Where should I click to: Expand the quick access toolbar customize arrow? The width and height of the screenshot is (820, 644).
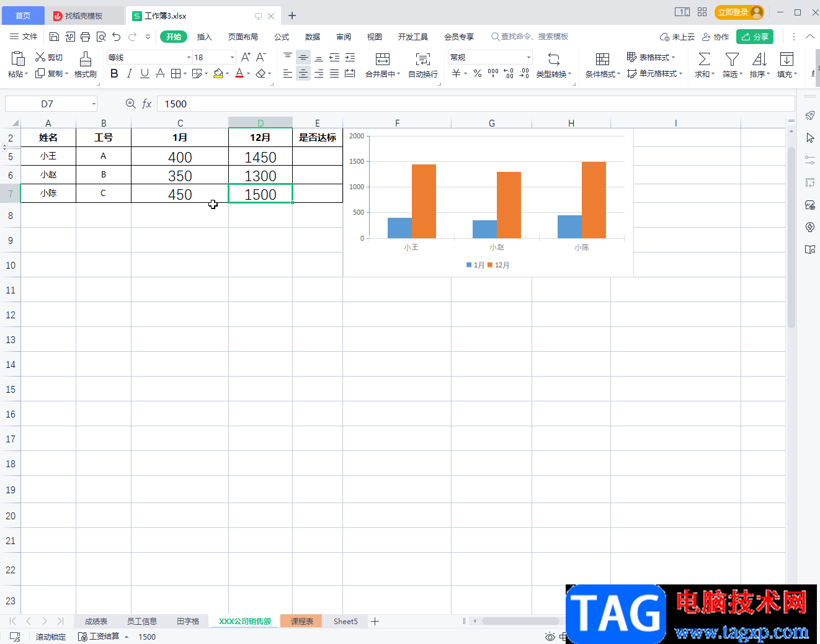pos(148,37)
